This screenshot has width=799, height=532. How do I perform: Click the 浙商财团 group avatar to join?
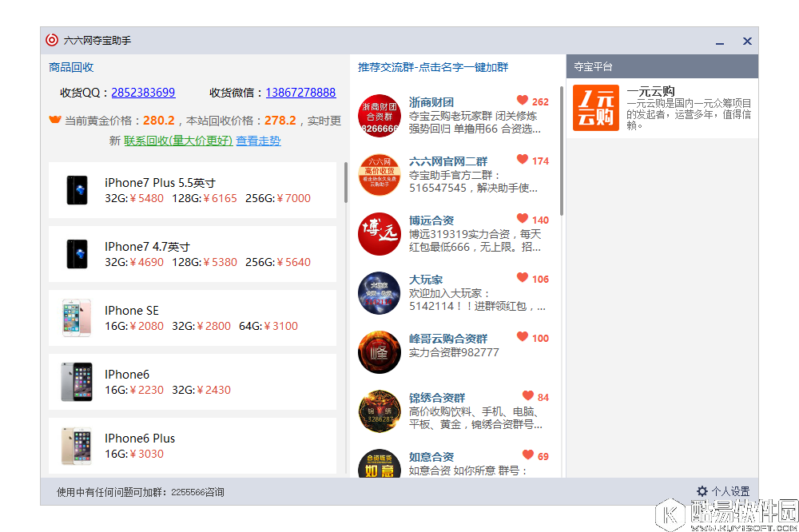379,115
